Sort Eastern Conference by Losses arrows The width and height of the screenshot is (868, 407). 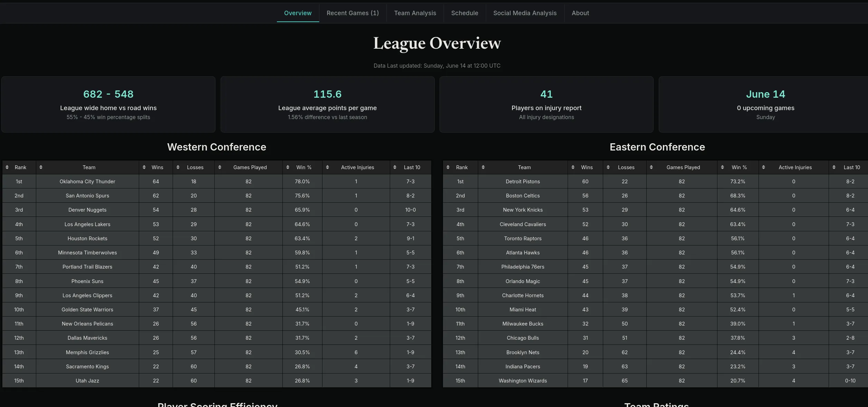(x=608, y=167)
